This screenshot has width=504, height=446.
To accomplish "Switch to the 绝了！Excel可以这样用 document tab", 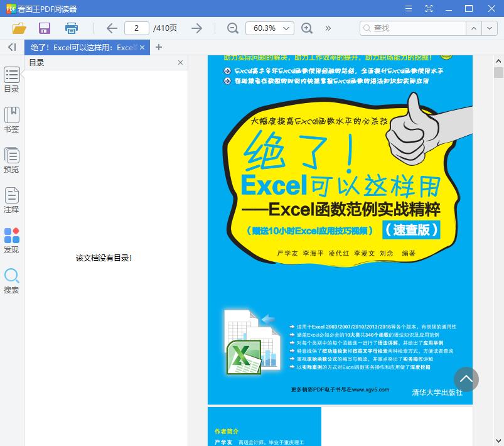I will (83, 48).
